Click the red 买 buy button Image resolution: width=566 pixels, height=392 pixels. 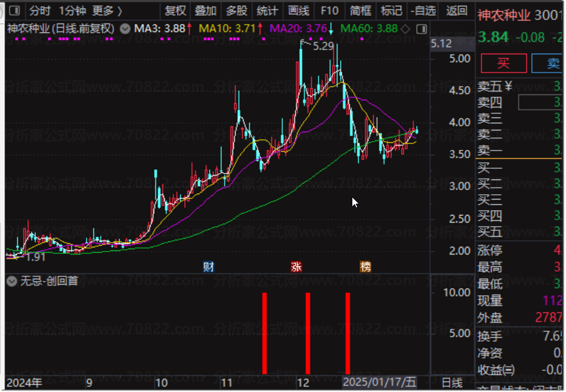click(x=503, y=64)
